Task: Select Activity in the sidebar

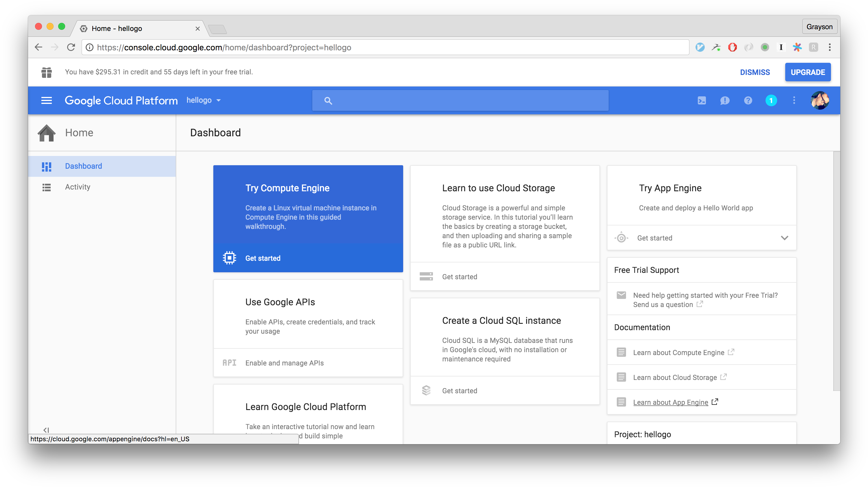Action: point(78,187)
